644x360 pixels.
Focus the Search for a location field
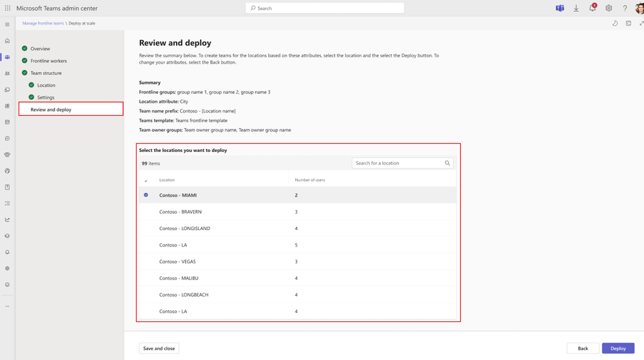click(x=402, y=163)
